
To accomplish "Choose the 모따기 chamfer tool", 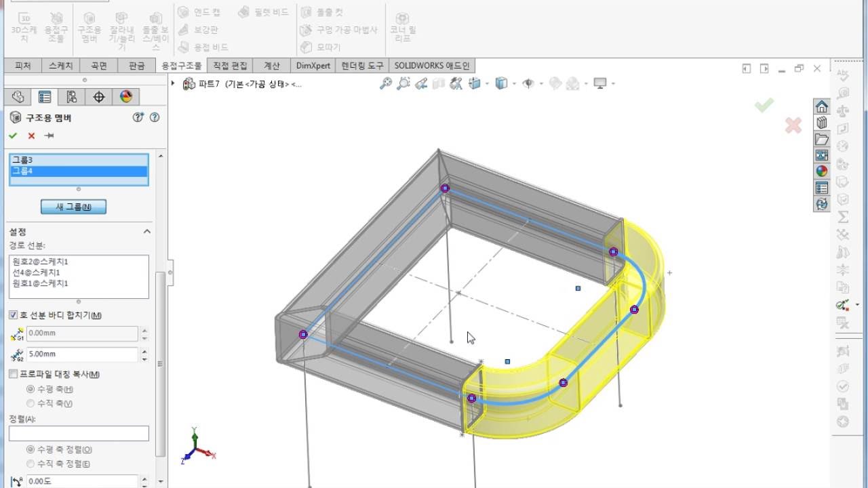I will point(321,47).
